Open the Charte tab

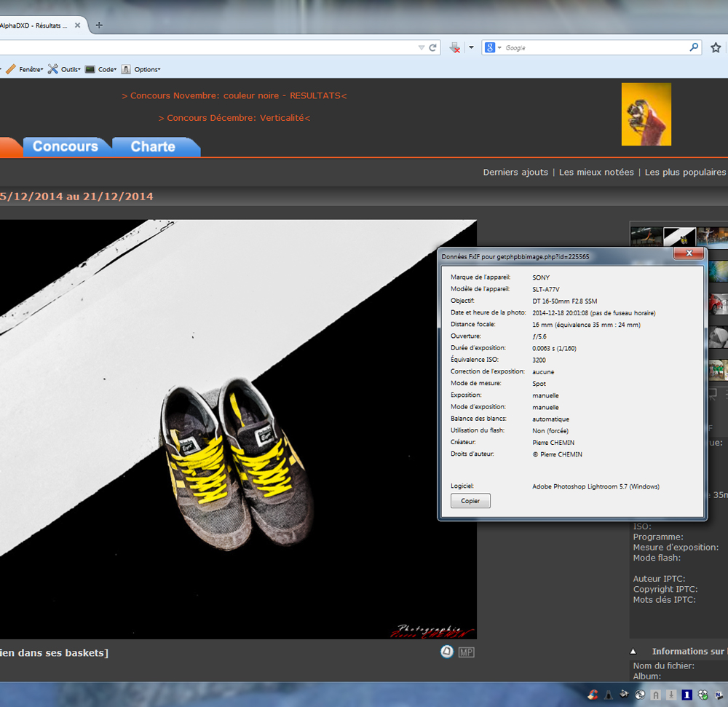tap(153, 146)
